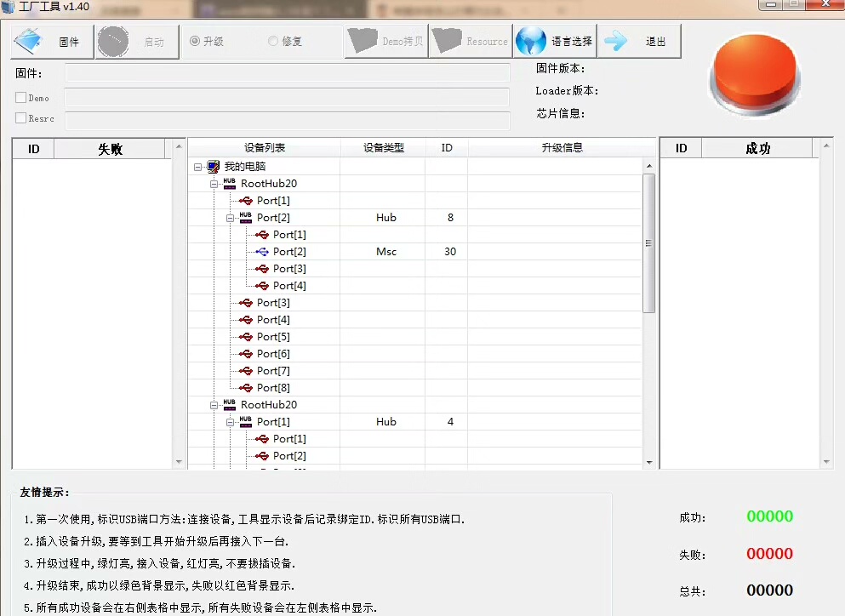Screen dimensions: 845x616
Task: Click the 固件 firmware toolbar icon
Action: 29,42
